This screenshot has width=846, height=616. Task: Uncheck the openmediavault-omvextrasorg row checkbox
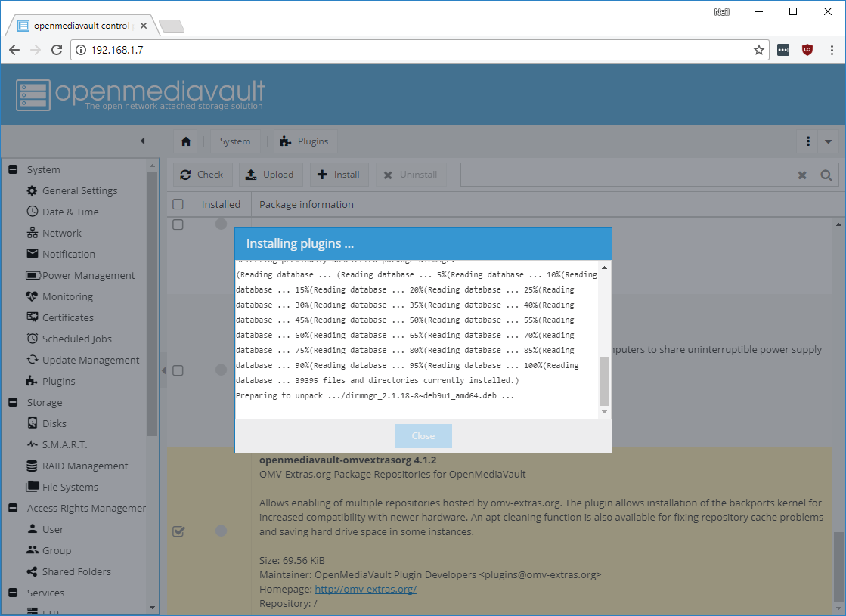178,531
